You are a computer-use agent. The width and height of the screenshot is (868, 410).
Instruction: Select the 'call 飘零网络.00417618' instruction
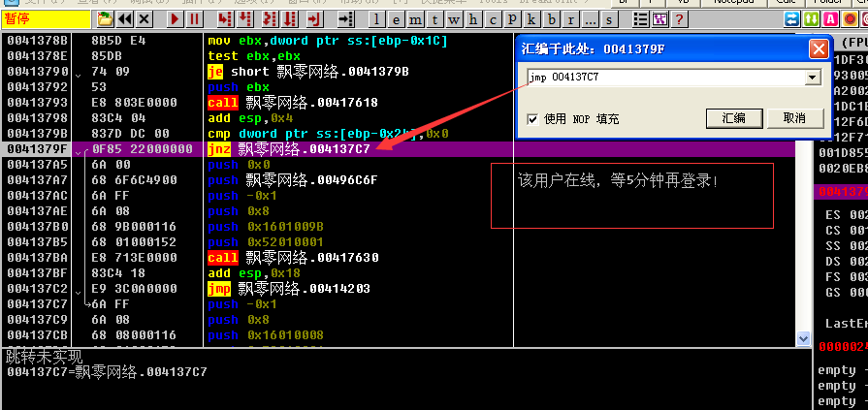pos(293,103)
